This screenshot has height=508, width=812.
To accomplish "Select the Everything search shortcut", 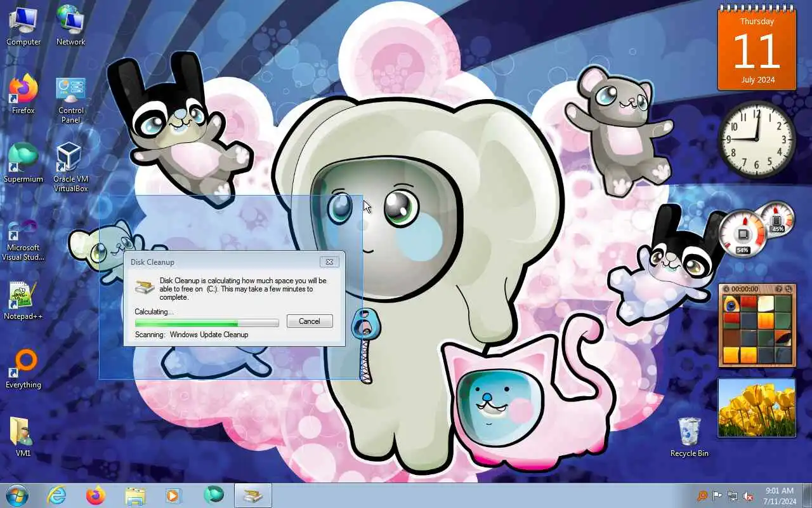I will [x=23, y=368].
